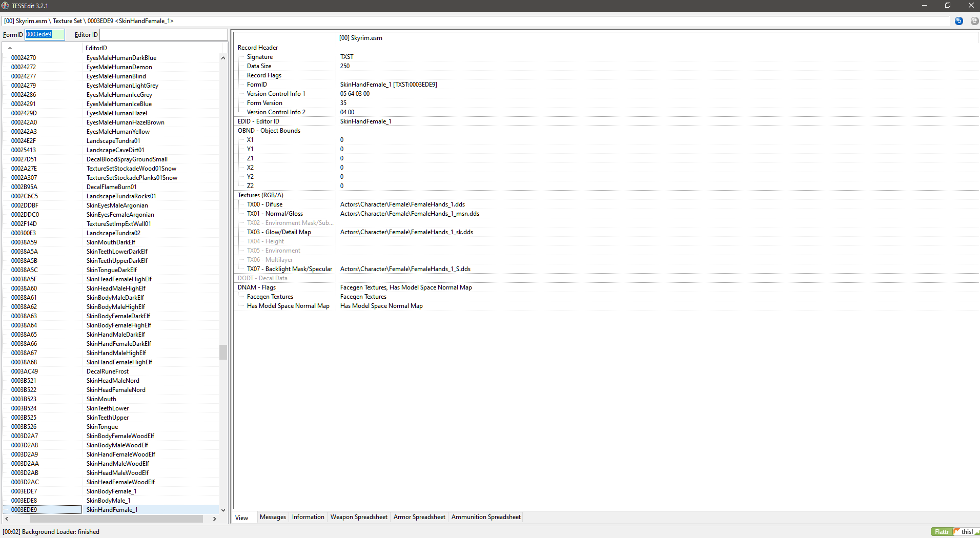This screenshot has height=538, width=980.
Task: Select the SkinBodyFemaleWoodElf record
Action: tap(120, 436)
